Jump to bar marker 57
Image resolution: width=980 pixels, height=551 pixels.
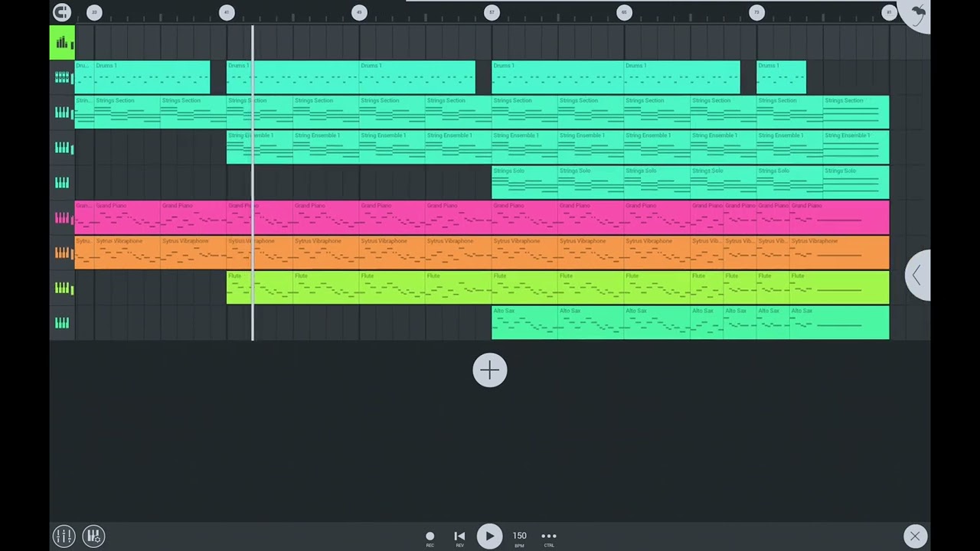(492, 12)
